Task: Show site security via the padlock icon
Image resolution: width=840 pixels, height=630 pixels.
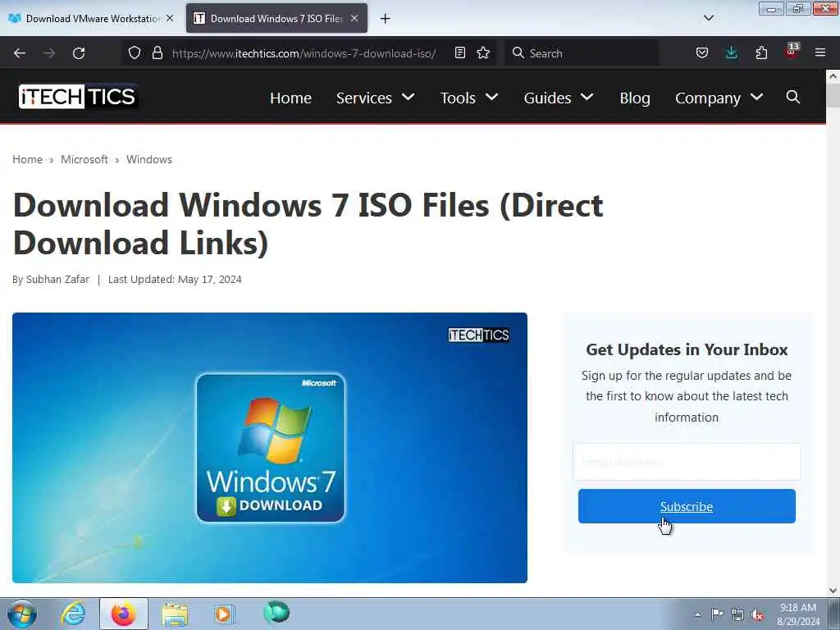Action: [x=157, y=52]
